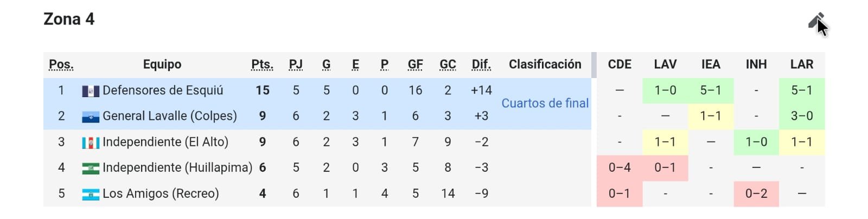The height and width of the screenshot is (219, 868).
Task: Click Independiente (El Alto) flag icon
Action: pyautogui.click(x=90, y=143)
